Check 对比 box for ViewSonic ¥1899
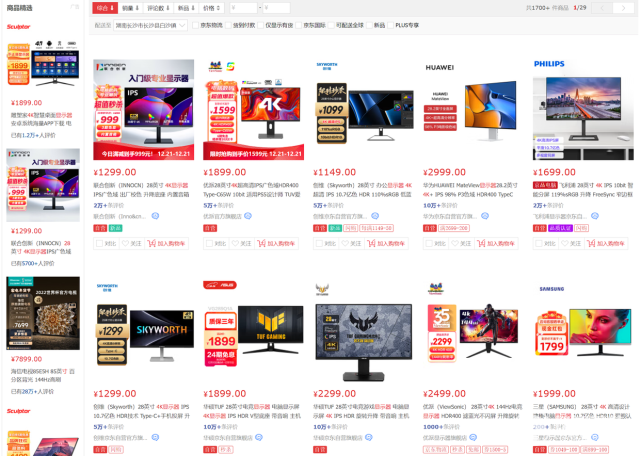The image size is (641, 456). point(209,243)
